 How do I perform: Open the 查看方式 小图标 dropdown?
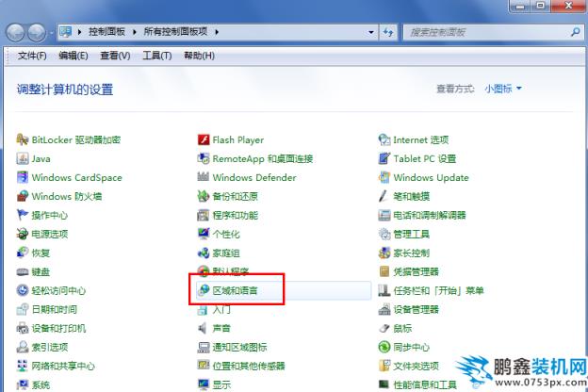pos(503,89)
